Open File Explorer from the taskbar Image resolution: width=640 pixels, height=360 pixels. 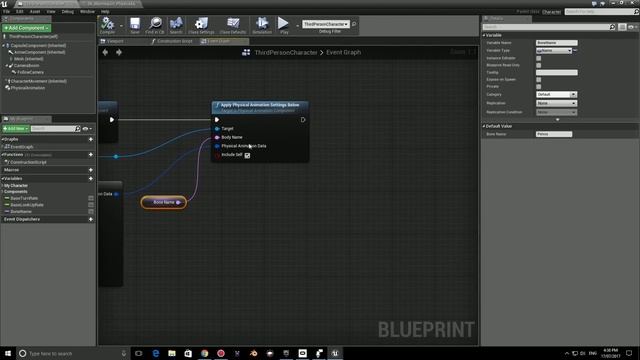[172, 353]
